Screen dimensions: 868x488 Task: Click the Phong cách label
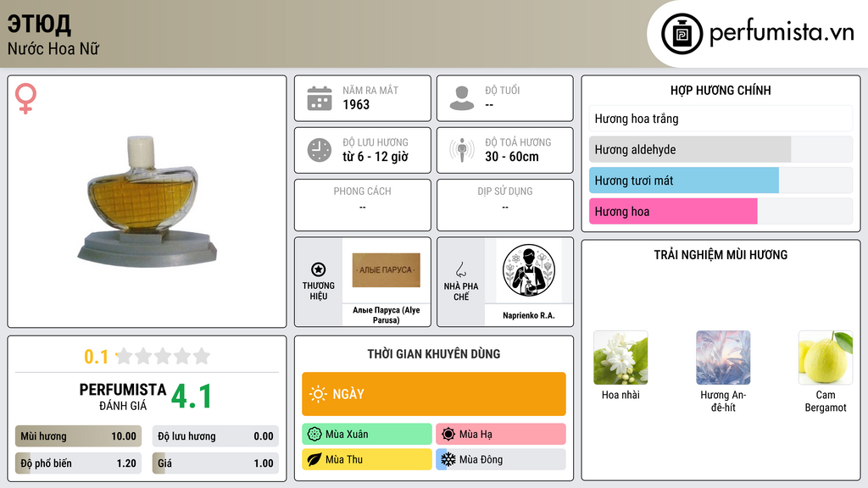click(x=362, y=191)
